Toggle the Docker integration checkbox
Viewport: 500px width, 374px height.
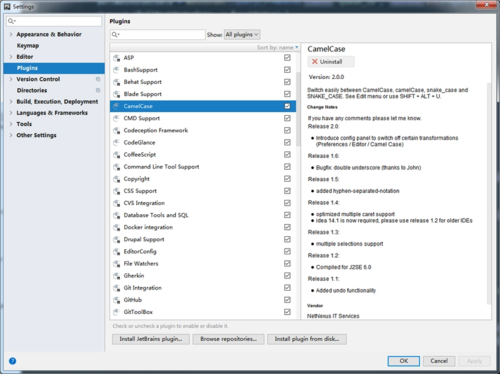click(287, 227)
